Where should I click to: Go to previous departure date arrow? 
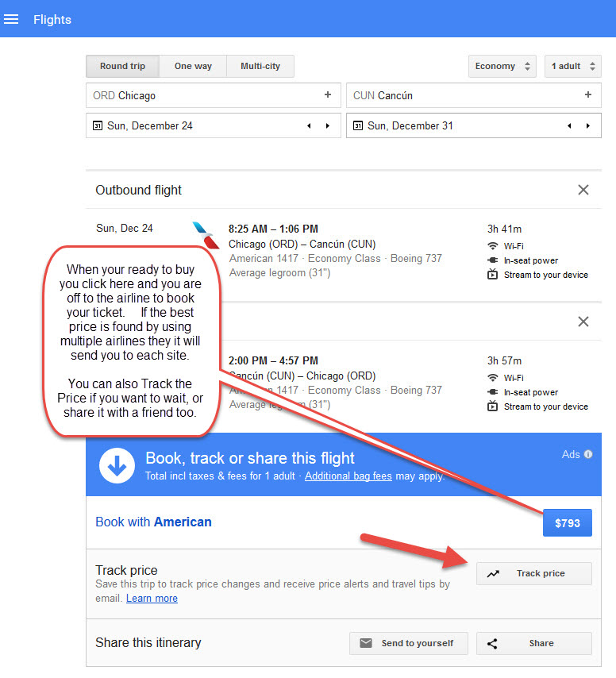click(x=309, y=125)
